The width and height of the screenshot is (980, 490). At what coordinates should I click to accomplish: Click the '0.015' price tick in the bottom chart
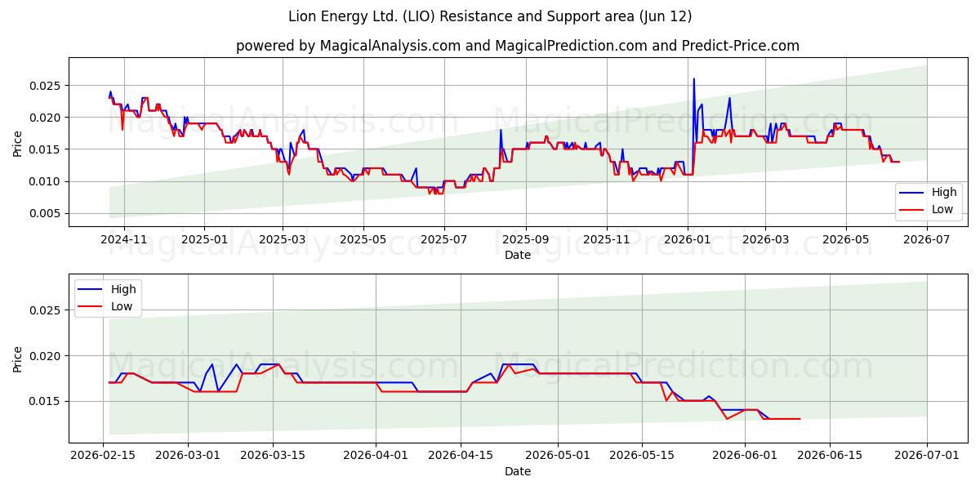pos(47,401)
